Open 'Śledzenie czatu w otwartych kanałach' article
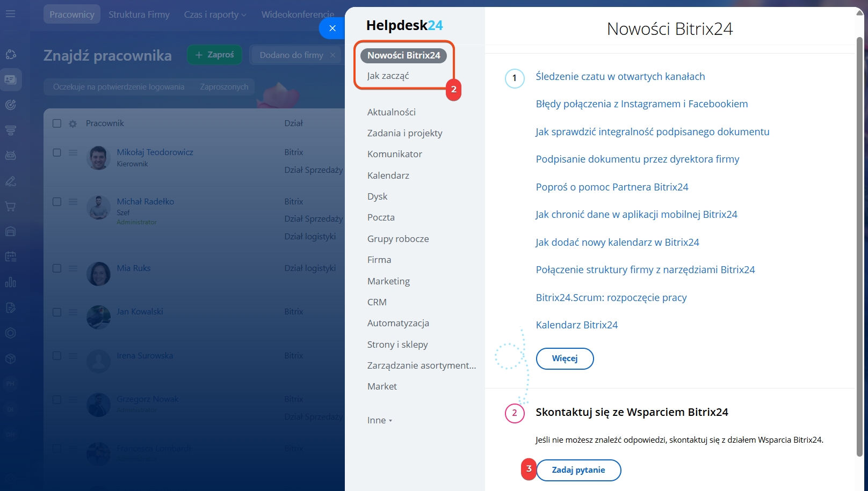Screen dimensions: 868x491 tap(620, 77)
